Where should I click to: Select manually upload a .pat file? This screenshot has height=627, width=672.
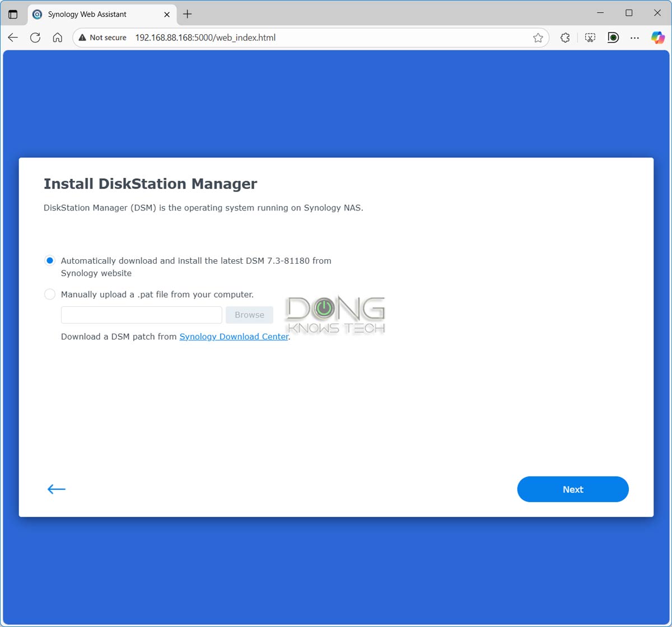pyautogui.click(x=49, y=294)
